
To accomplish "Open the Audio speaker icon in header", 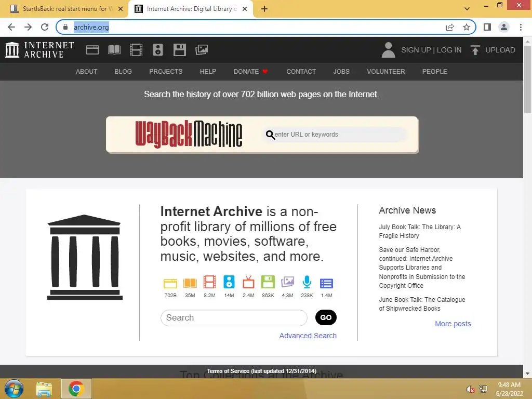I will click(158, 50).
